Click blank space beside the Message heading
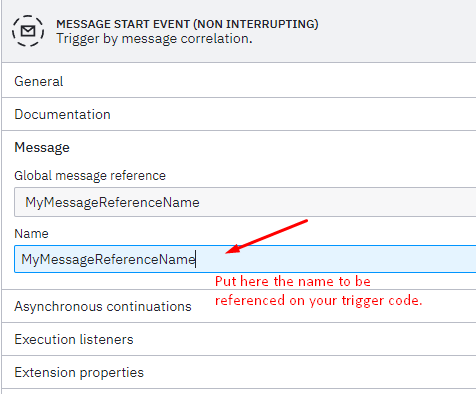 coord(267,147)
